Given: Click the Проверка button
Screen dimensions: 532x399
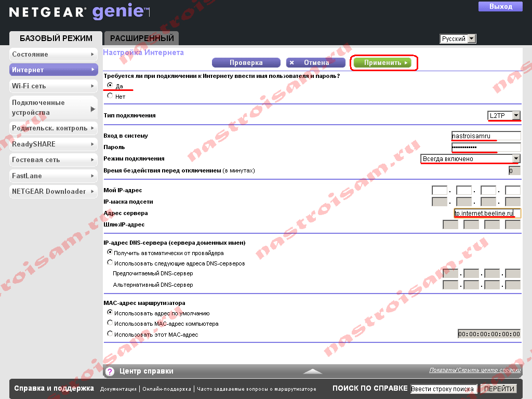Looking at the screenshot, I should [x=246, y=63].
